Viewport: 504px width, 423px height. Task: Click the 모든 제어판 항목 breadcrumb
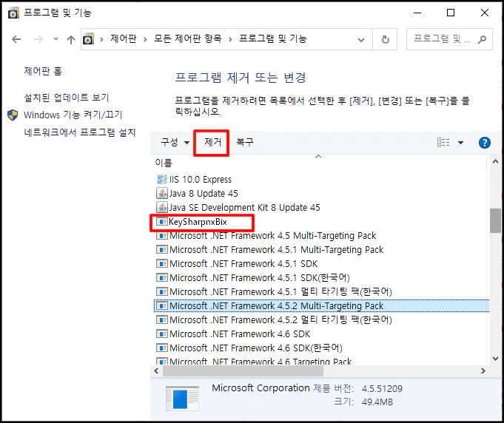pos(188,39)
